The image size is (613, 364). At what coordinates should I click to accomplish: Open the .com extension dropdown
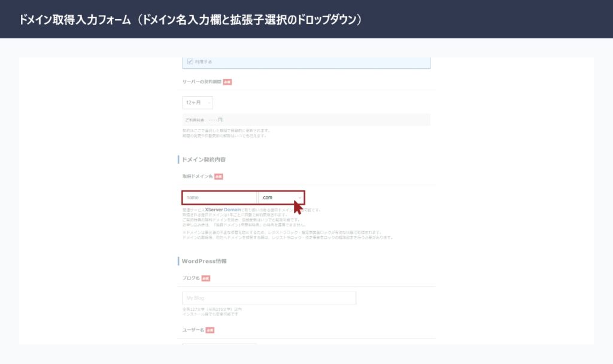click(x=281, y=198)
